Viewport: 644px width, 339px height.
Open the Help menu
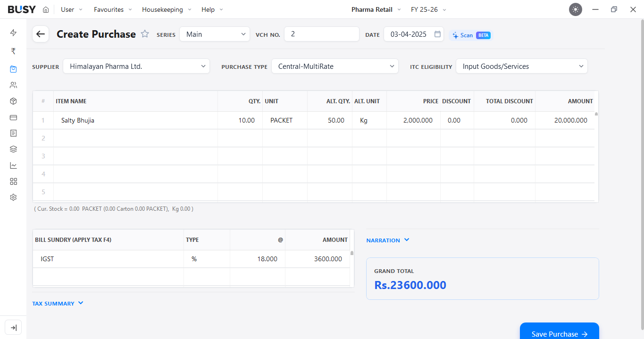212,9
